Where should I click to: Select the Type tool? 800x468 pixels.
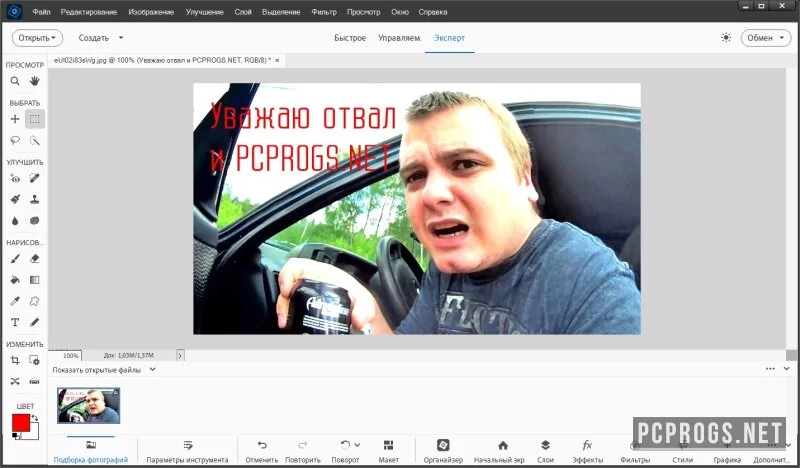[15, 323]
